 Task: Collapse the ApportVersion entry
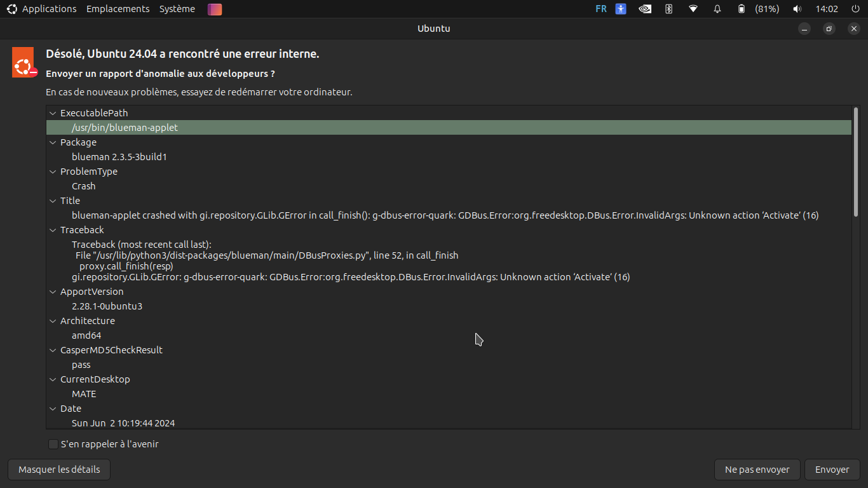[53, 292]
